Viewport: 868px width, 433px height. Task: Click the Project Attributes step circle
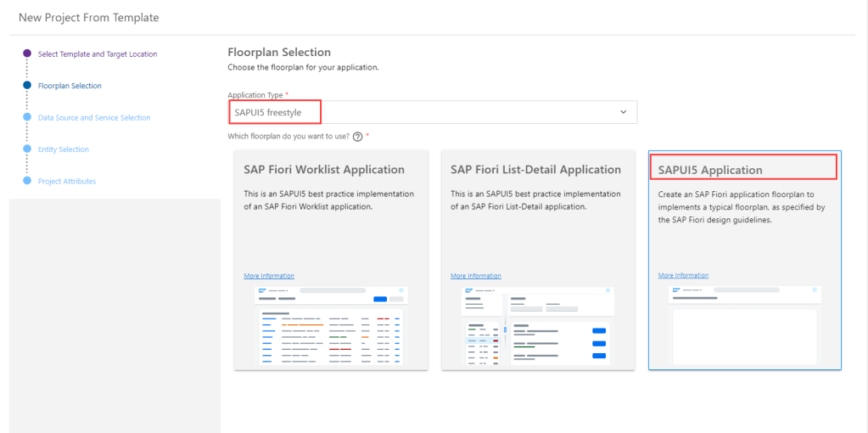(x=27, y=181)
